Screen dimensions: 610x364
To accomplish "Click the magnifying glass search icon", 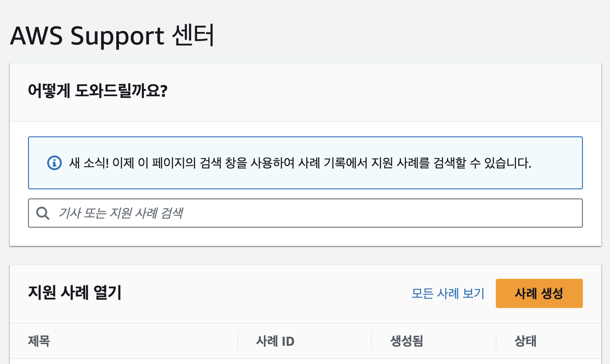I will pos(43,213).
